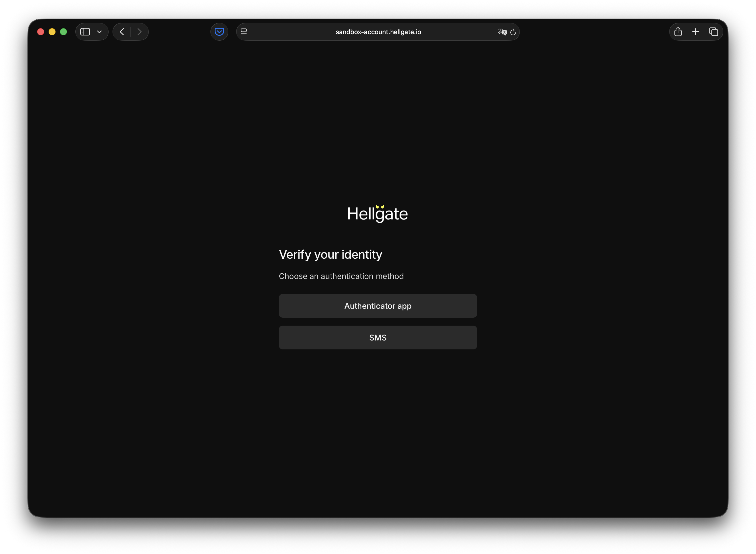Open the tab group chevron next to the sidebar
This screenshot has height=554, width=756.
pyautogui.click(x=99, y=32)
